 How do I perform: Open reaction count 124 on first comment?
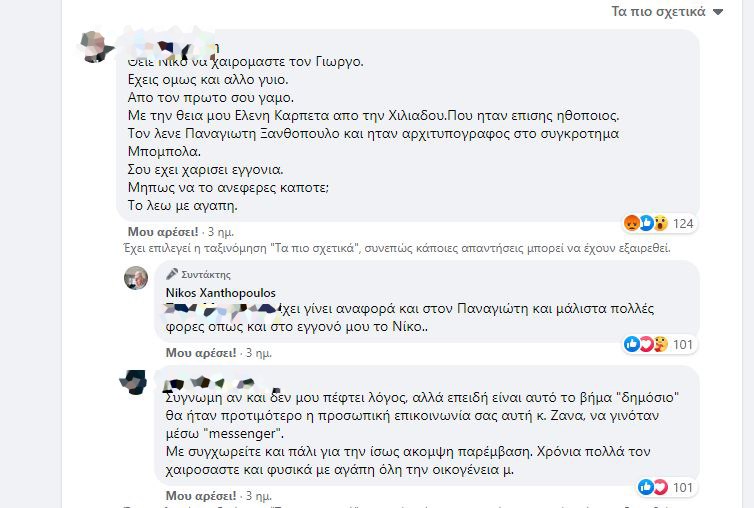683,224
